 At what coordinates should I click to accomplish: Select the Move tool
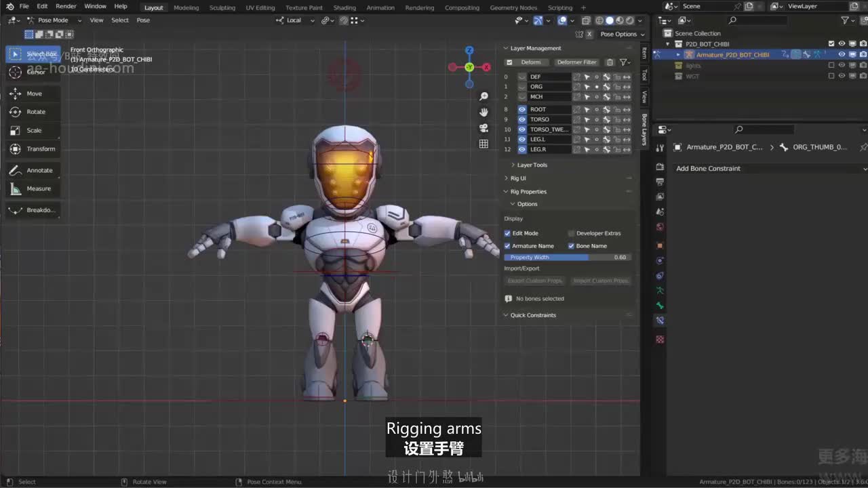[x=33, y=94]
